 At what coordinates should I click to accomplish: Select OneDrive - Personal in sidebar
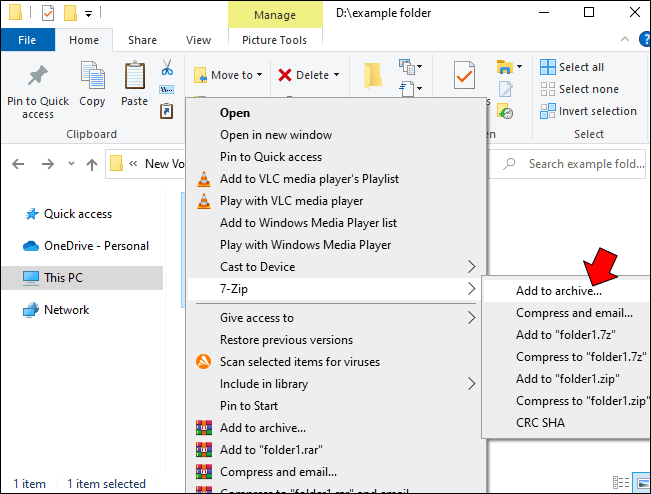pyautogui.click(x=86, y=246)
